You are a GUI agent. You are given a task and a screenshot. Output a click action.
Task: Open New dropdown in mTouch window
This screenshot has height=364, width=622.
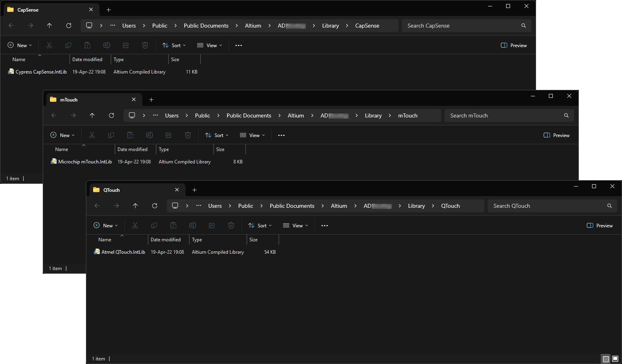point(62,135)
